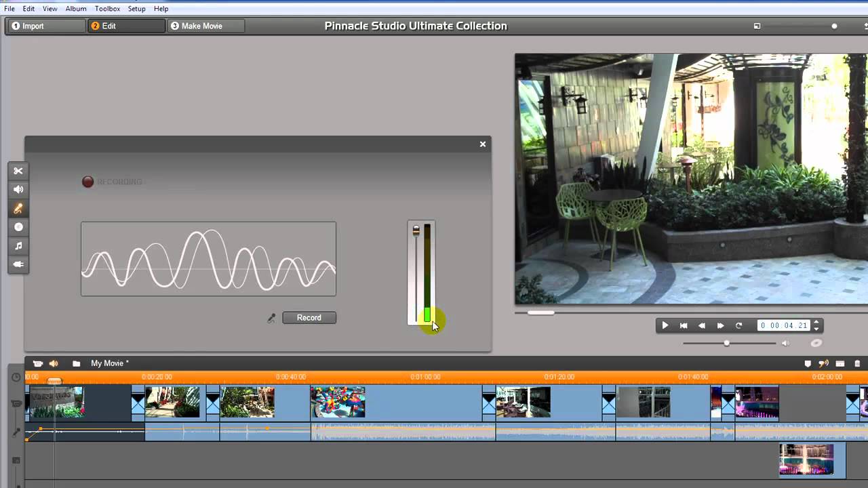Click the speaker icon beside player volume slider

click(x=785, y=343)
